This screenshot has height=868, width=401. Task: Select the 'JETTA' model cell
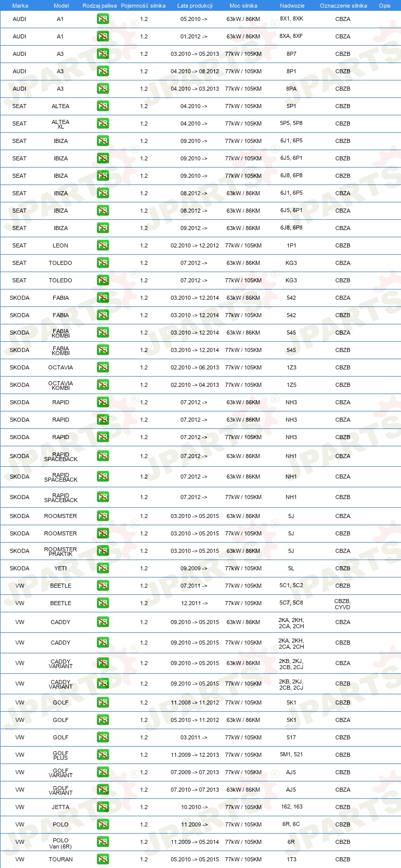[61, 807]
